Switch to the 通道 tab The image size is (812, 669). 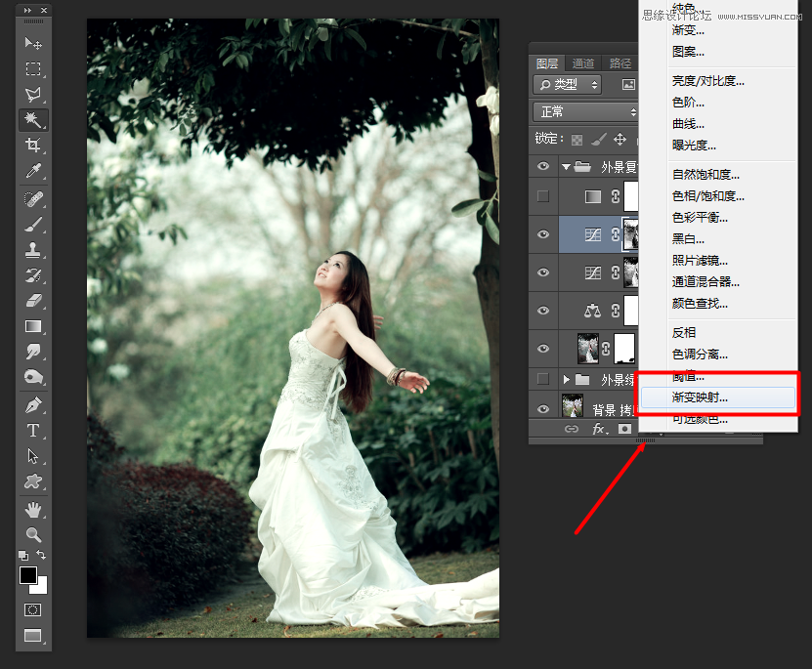tap(583, 63)
